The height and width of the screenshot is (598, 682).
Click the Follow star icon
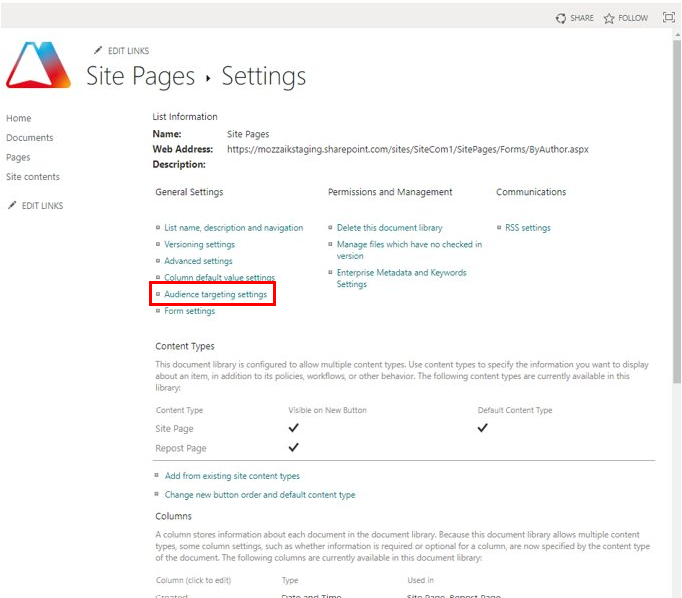pos(609,18)
